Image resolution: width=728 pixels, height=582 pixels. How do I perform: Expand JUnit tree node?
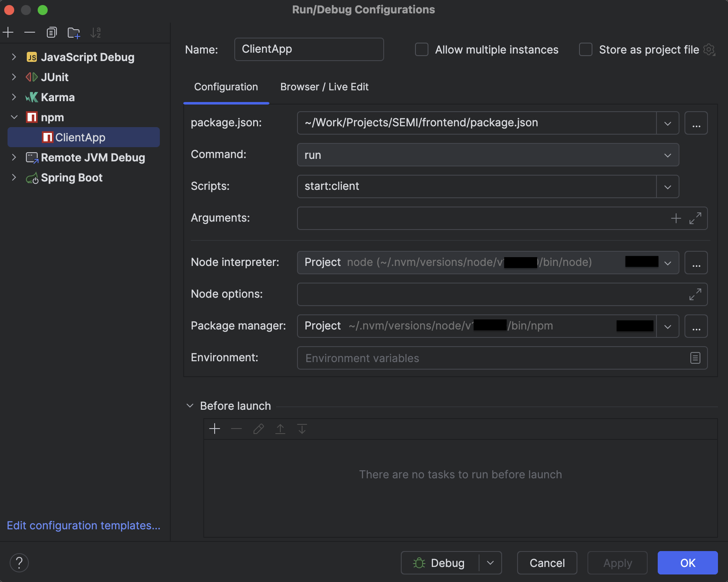[x=14, y=77]
